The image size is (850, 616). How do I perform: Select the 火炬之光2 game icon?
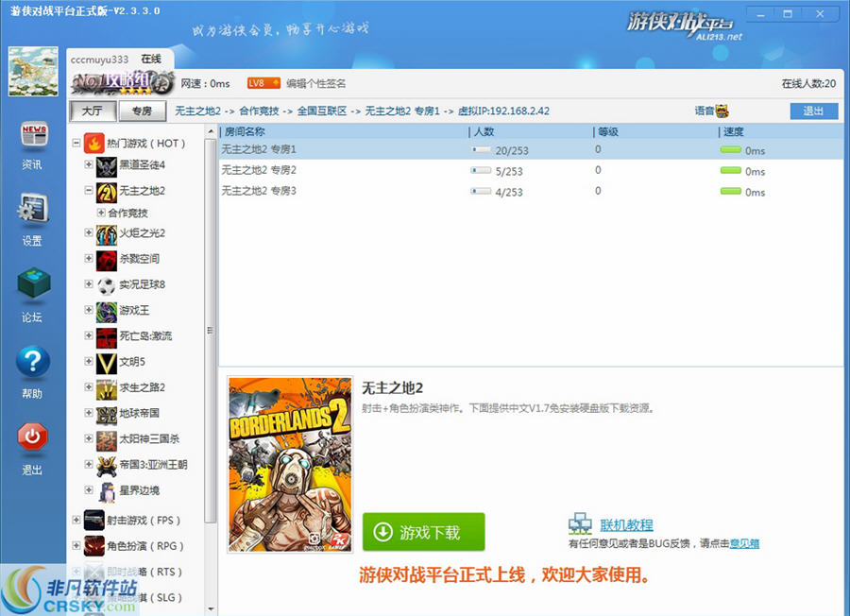coord(106,235)
